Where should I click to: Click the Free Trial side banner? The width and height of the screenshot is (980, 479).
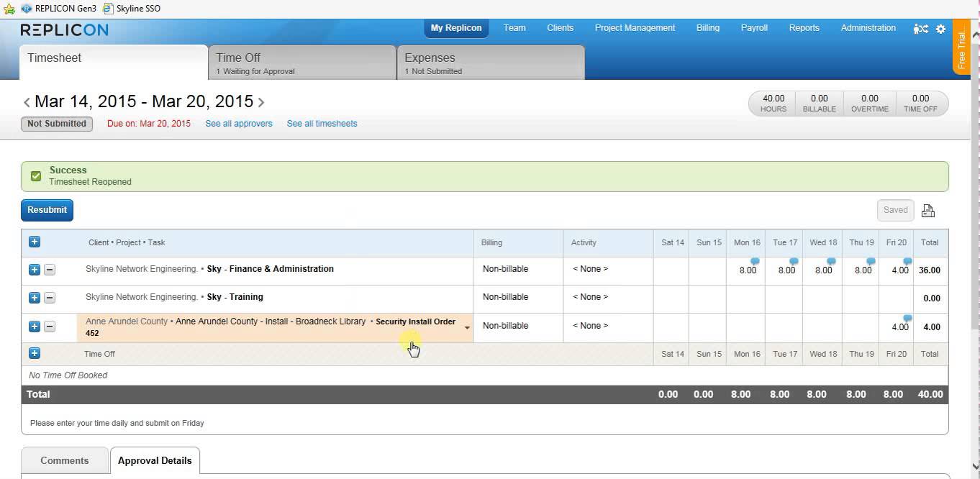[961, 47]
